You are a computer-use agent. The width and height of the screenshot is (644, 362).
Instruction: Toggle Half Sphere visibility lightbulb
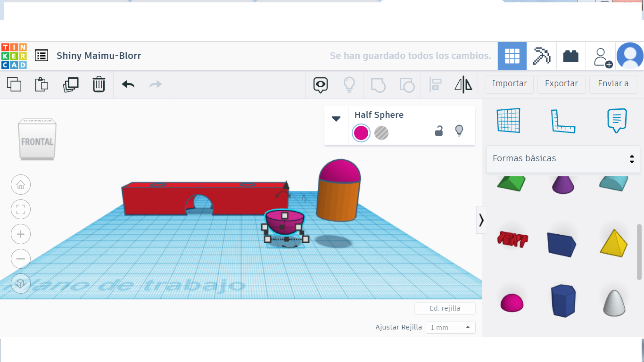459,131
